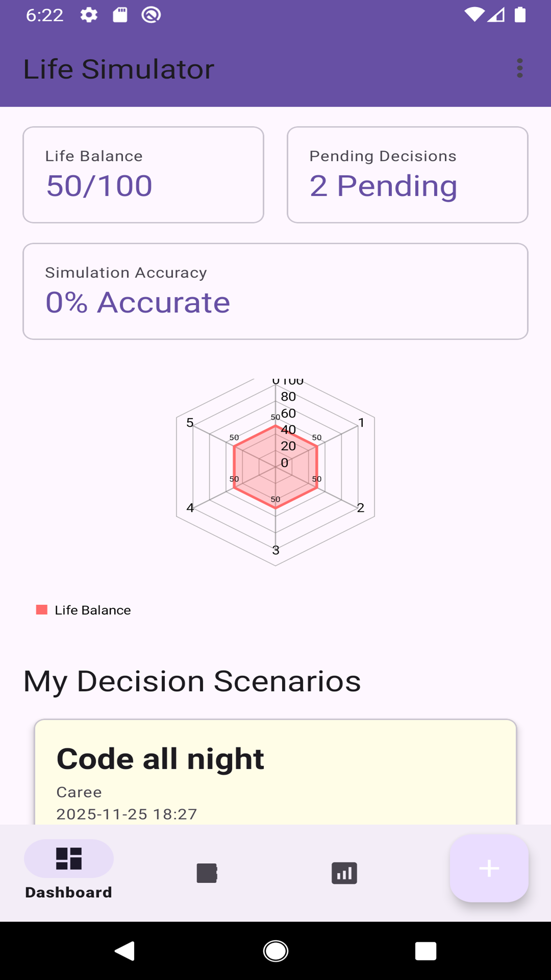This screenshot has width=551, height=980.
Task: Open the bar chart analytics tab
Action: [x=344, y=873]
